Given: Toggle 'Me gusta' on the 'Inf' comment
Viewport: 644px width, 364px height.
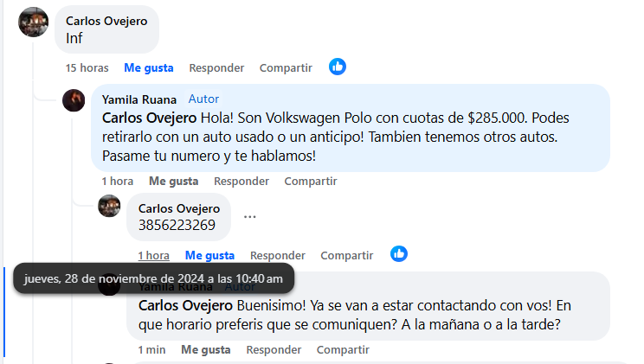Looking at the screenshot, I should [x=149, y=67].
